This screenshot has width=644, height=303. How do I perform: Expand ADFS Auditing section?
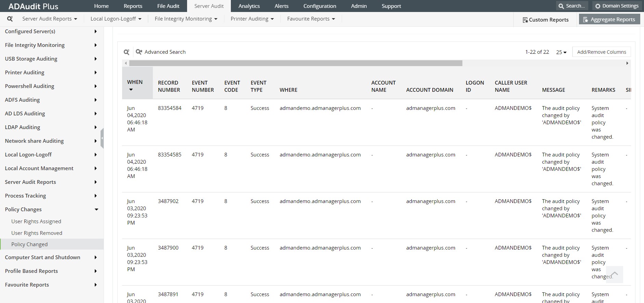tap(52, 100)
